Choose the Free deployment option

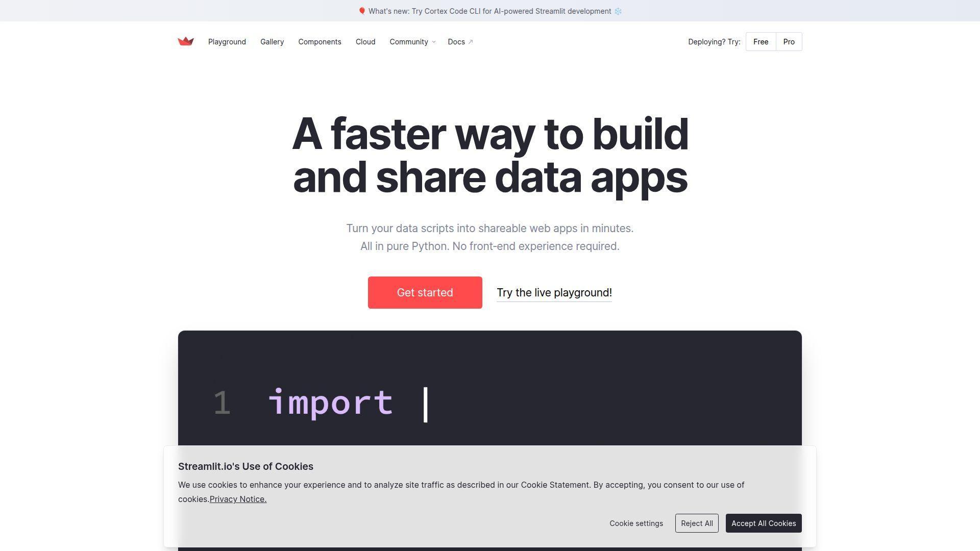coord(761,42)
